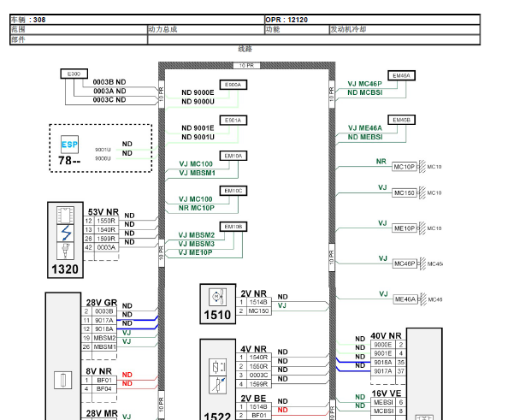The width and height of the screenshot is (508, 420).
Task: Select the ME46A ground box
Action: [x=405, y=299]
